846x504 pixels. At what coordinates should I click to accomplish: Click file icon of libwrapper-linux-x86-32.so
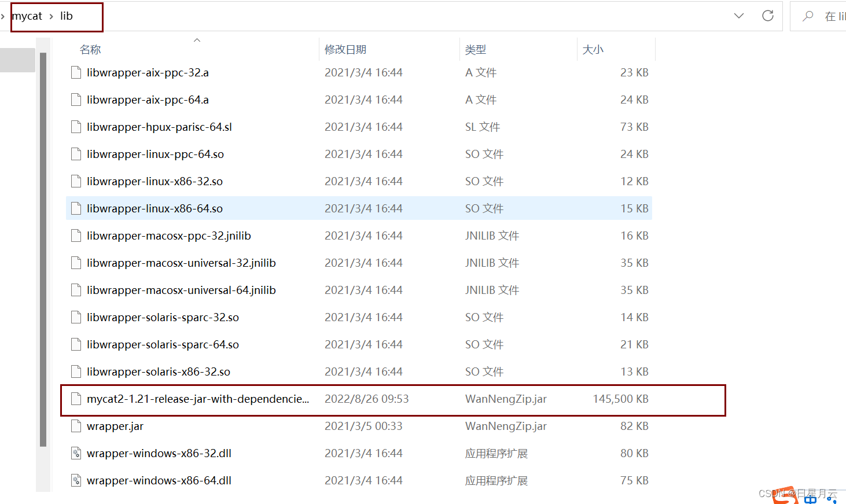(x=76, y=181)
